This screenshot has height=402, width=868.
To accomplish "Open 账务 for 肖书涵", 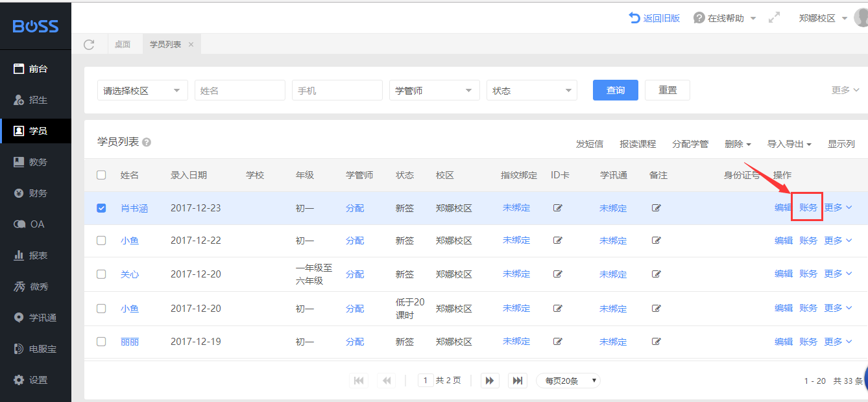I will [x=808, y=207].
